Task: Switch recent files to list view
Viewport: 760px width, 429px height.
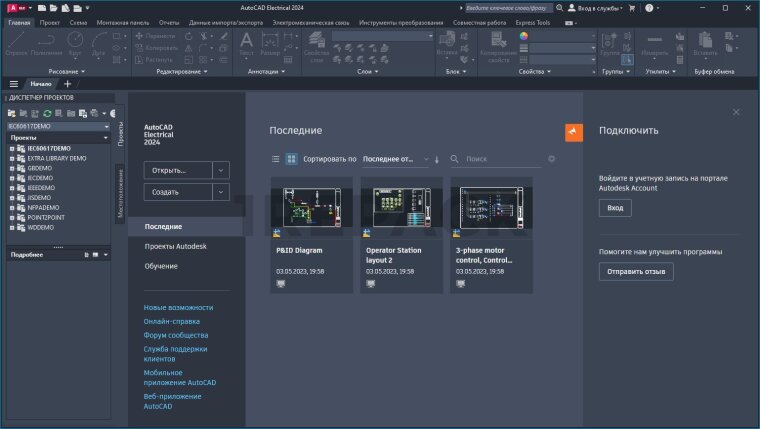Action: tap(276, 158)
